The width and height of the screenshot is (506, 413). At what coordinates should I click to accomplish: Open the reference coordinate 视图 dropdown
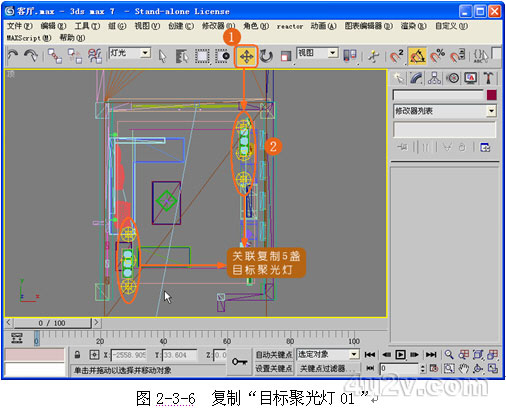click(332, 53)
